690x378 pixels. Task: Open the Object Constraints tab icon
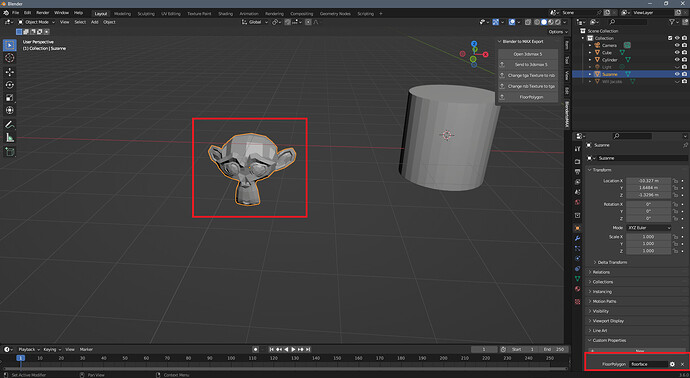(x=577, y=268)
